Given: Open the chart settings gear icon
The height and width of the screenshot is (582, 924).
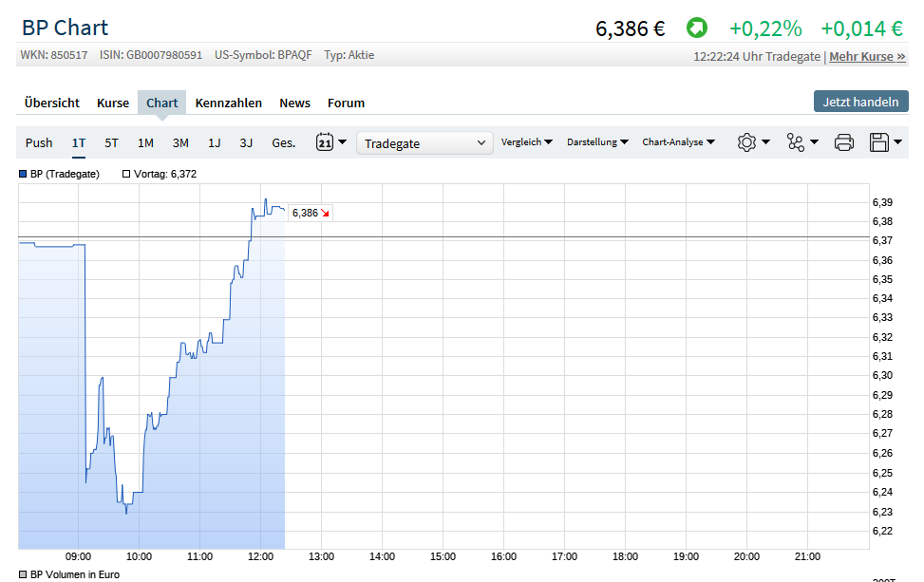Looking at the screenshot, I should (746, 142).
